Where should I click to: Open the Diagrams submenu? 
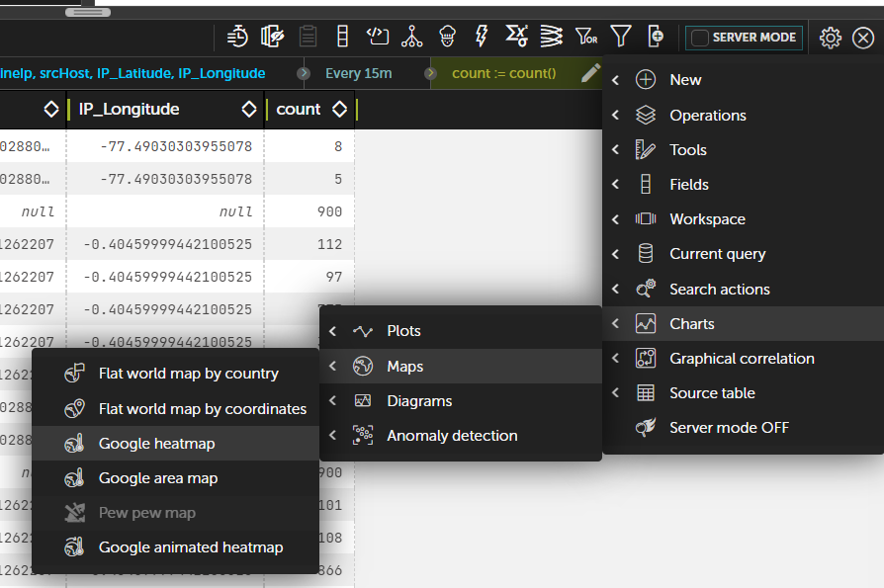coord(461,401)
